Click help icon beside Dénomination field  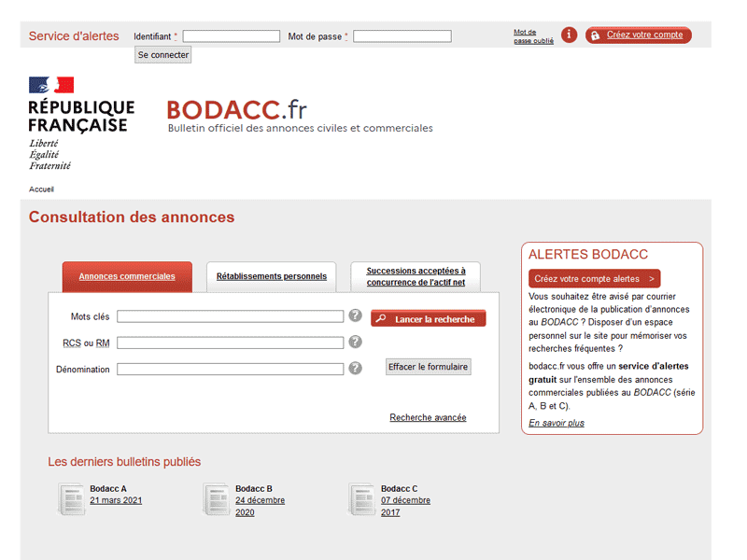pyautogui.click(x=355, y=369)
